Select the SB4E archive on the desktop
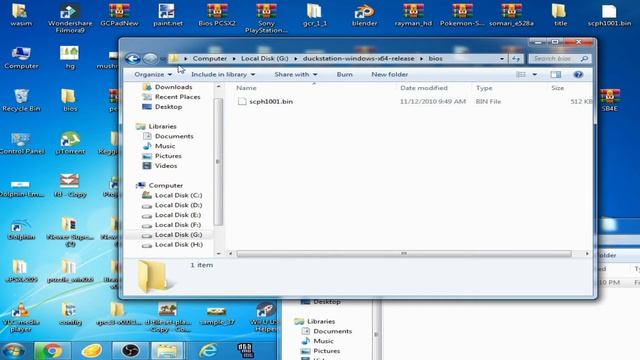This screenshot has width=640, height=360. click(x=609, y=100)
